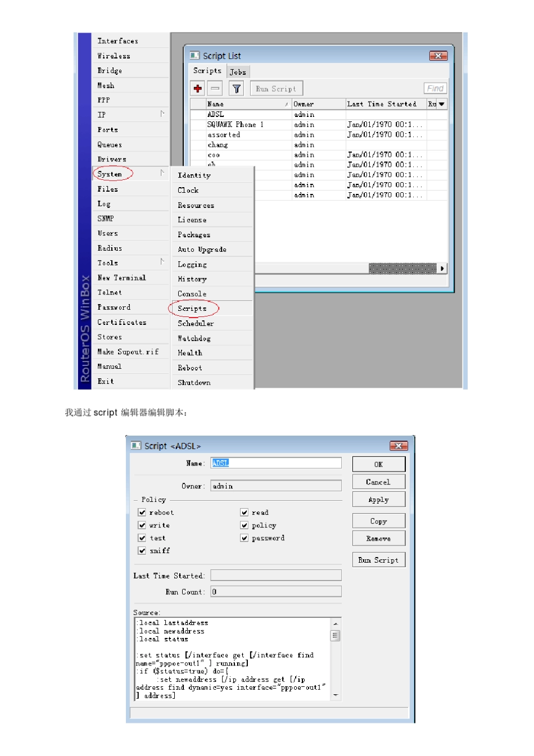Screen dimensions: 534x756
Task: Click the Remove button
Action: coord(378,538)
